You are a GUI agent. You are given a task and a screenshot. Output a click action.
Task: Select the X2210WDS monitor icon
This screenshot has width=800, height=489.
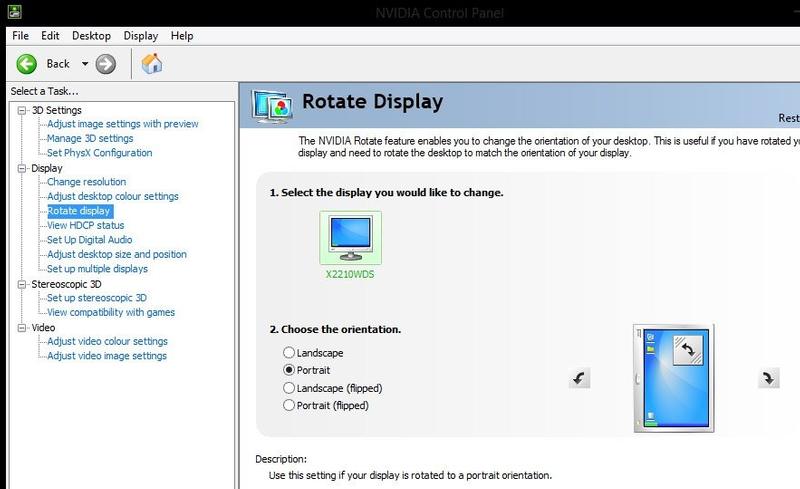click(351, 238)
